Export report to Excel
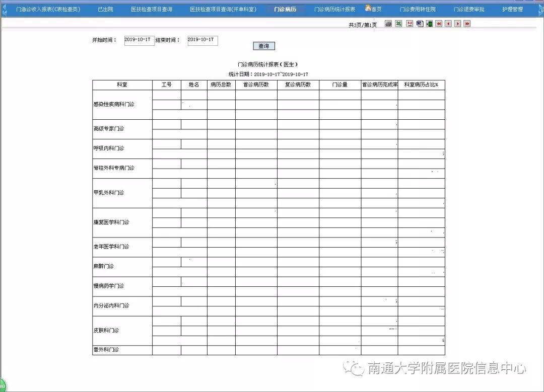The image size is (544, 392). coord(398,24)
